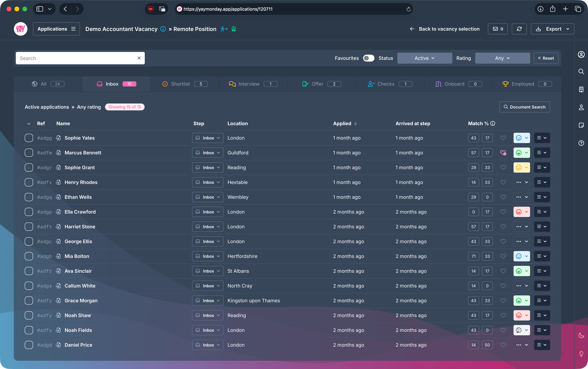Tick the checkbox for Noah Shaw
Viewport: 588px width, 369px height.
click(29, 315)
